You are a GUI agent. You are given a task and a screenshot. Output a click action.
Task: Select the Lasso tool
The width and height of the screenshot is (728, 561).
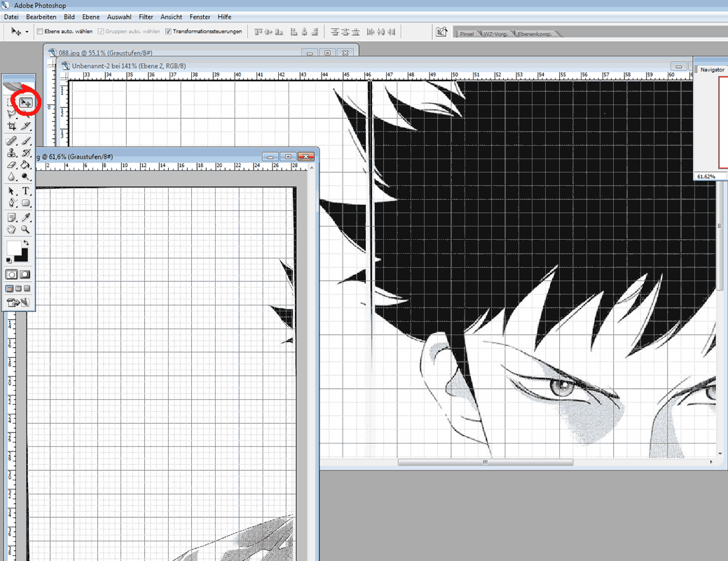point(12,114)
